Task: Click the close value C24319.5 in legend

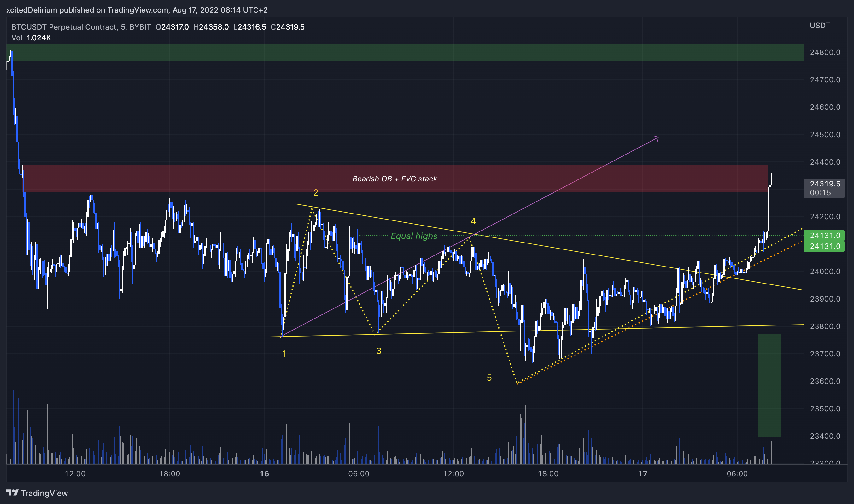Action: point(288,27)
